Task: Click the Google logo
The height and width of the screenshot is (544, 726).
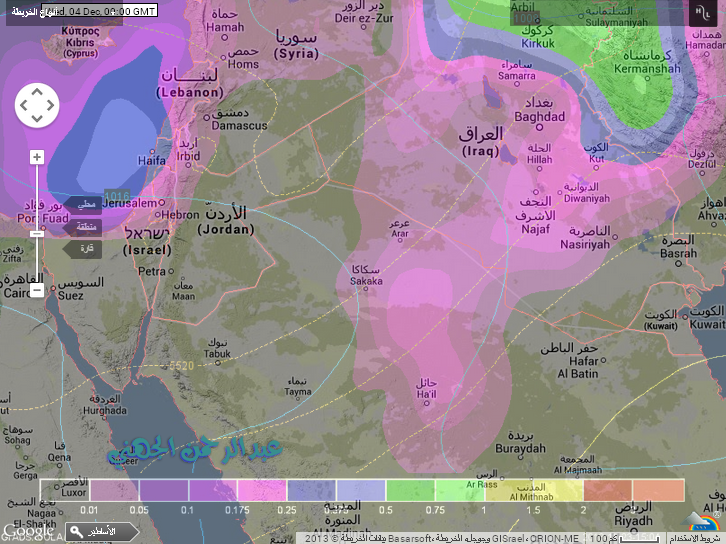Action: pyautogui.click(x=29, y=531)
